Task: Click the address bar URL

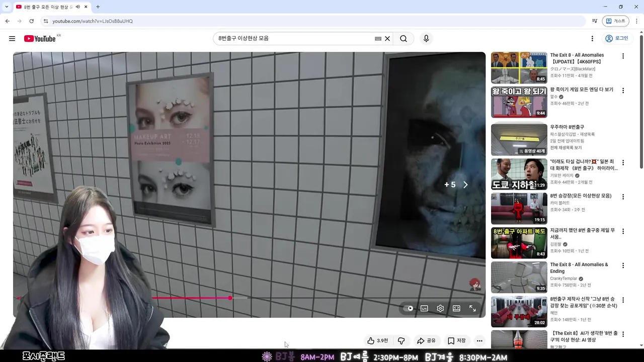Action: [x=93, y=21]
